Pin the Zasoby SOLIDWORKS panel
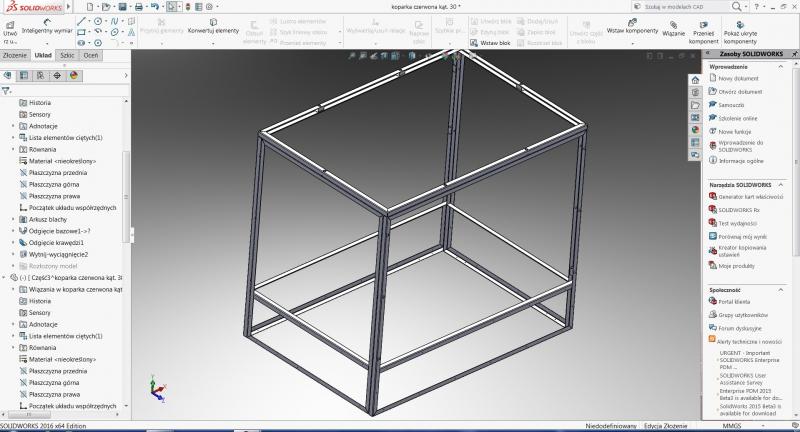 (794, 54)
